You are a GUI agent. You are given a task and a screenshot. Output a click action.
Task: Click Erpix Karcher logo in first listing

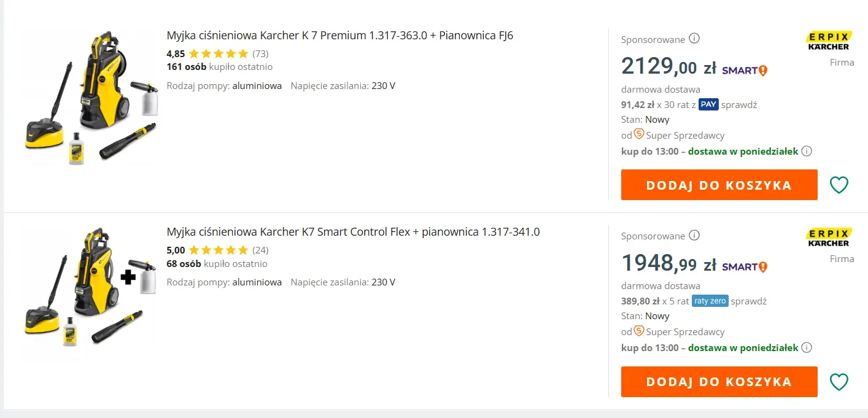[x=828, y=41]
